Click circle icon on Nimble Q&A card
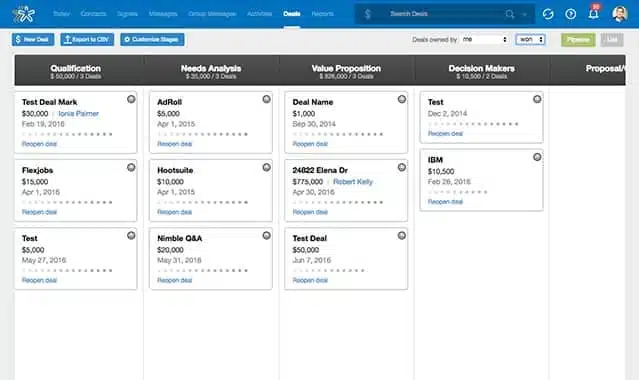The image size is (639, 380). (x=266, y=235)
